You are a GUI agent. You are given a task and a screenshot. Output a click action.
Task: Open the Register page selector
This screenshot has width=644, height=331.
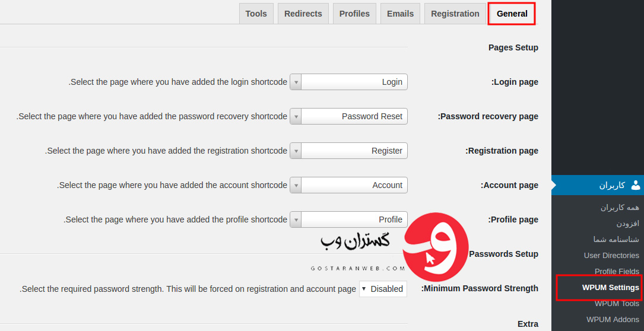click(x=348, y=151)
